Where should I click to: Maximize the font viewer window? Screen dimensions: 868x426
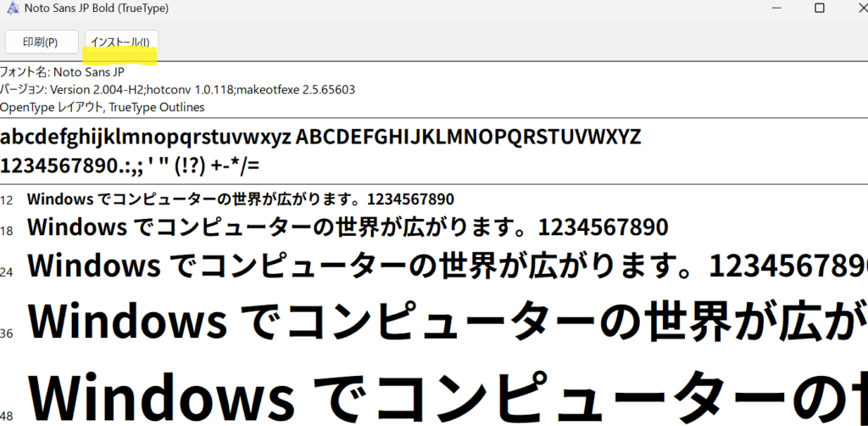[x=820, y=8]
